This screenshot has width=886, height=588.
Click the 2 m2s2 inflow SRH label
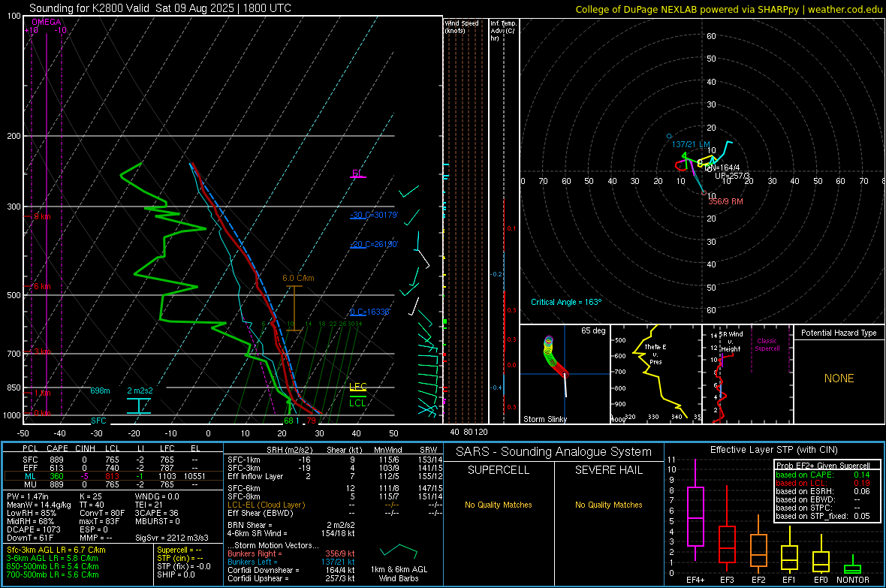140,390
